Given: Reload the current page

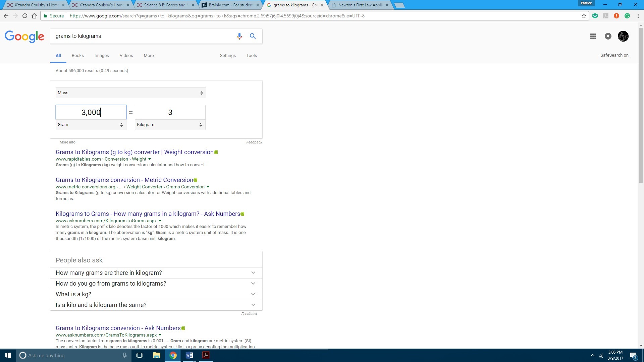Looking at the screenshot, I should (25, 16).
